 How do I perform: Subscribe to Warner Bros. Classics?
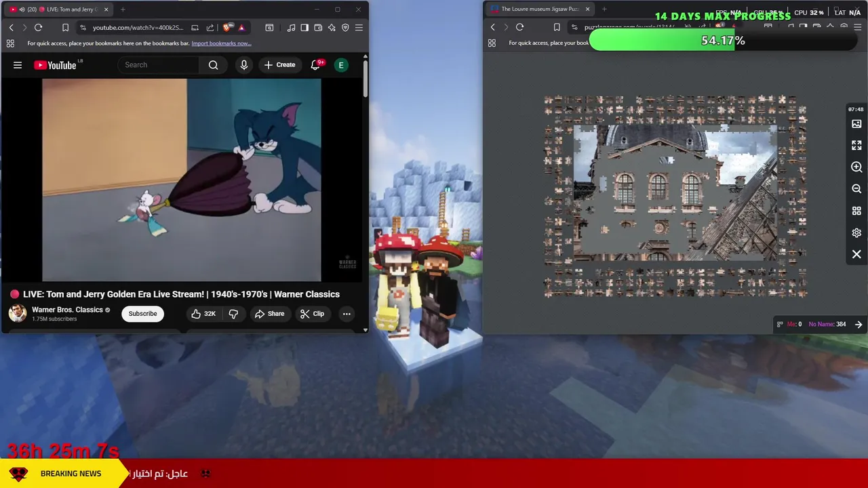click(x=142, y=314)
